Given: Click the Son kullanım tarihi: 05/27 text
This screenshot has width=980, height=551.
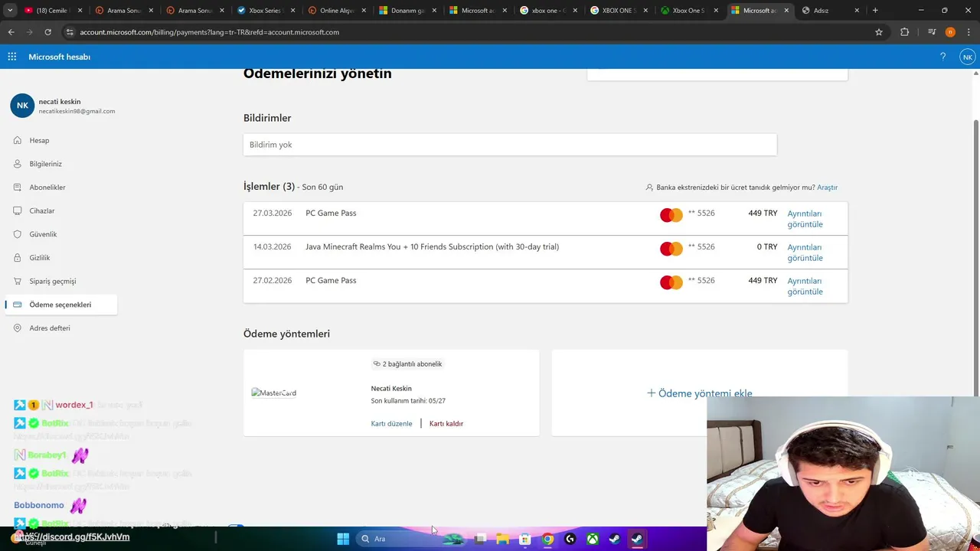Looking at the screenshot, I should (x=408, y=401).
